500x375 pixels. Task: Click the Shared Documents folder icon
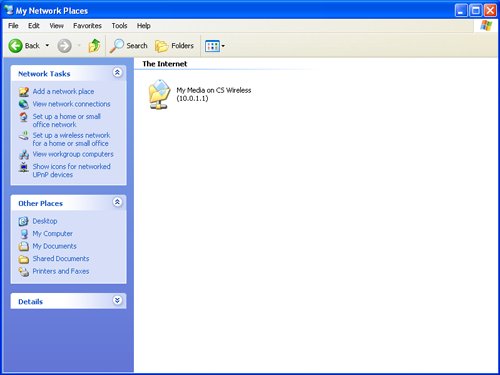pyautogui.click(x=24, y=259)
